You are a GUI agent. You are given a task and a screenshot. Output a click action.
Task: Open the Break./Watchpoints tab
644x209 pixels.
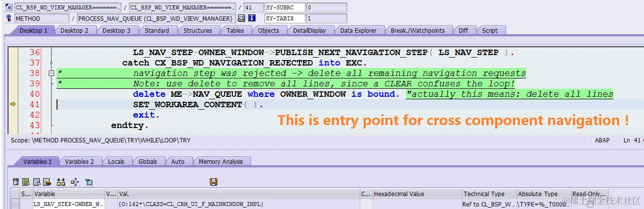418,30
